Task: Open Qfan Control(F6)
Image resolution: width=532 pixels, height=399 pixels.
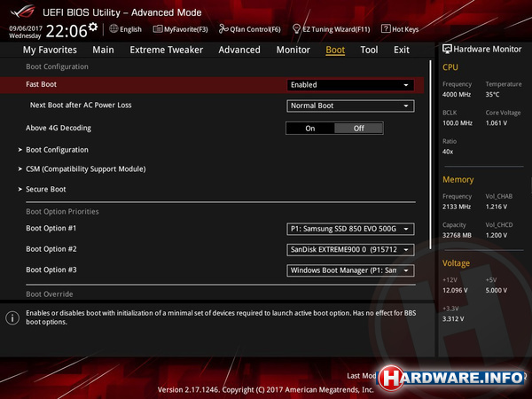Action: tap(250, 29)
